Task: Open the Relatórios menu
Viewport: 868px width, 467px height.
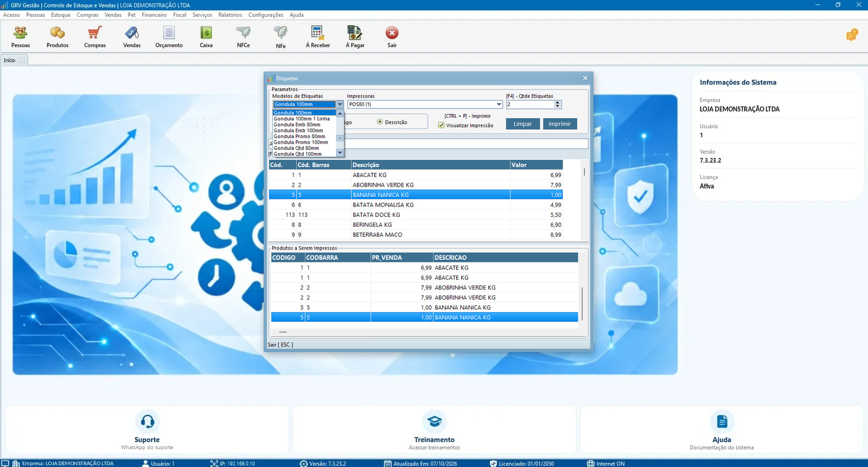Action: 230,15
